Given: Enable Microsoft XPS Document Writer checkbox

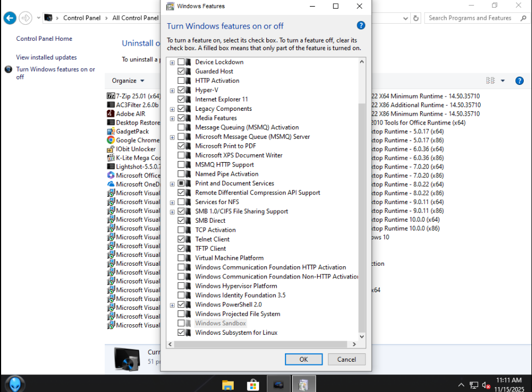Looking at the screenshot, I should click(x=181, y=155).
